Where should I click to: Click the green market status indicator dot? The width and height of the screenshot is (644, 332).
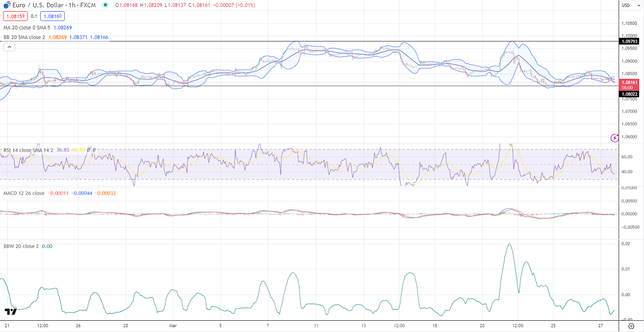click(x=105, y=5)
